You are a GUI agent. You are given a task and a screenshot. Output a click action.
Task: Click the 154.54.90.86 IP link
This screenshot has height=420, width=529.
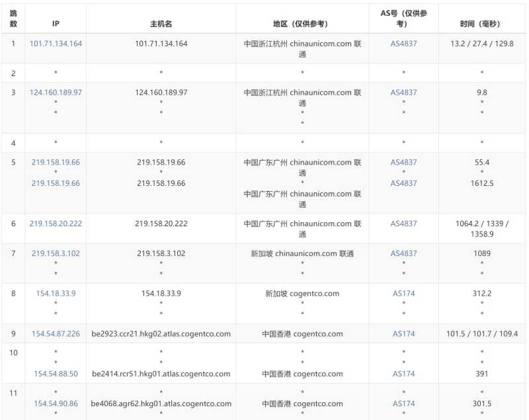pos(56,403)
